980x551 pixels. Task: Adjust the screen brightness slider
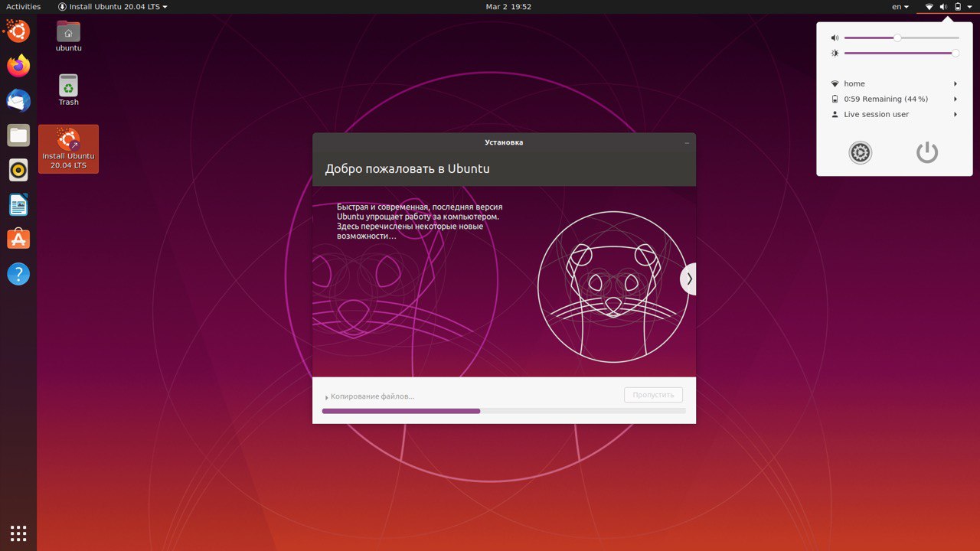(x=901, y=53)
